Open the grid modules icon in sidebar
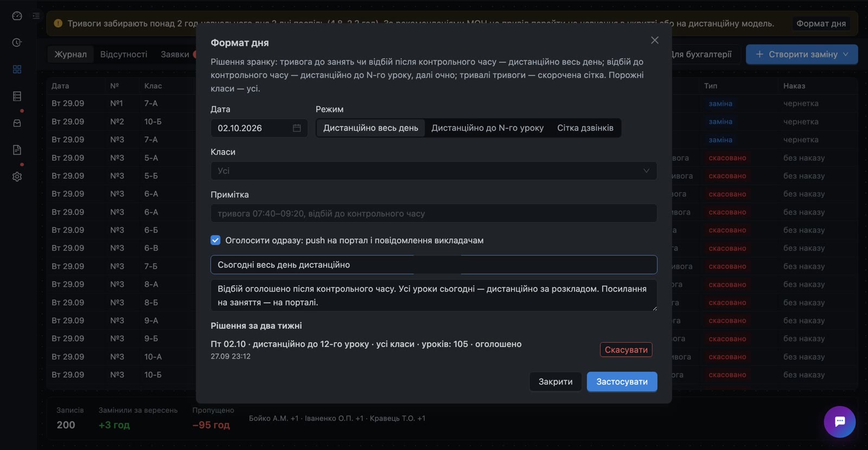The width and height of the screenshot is (868, 450). pyautogui.click(x=17, y=69)
